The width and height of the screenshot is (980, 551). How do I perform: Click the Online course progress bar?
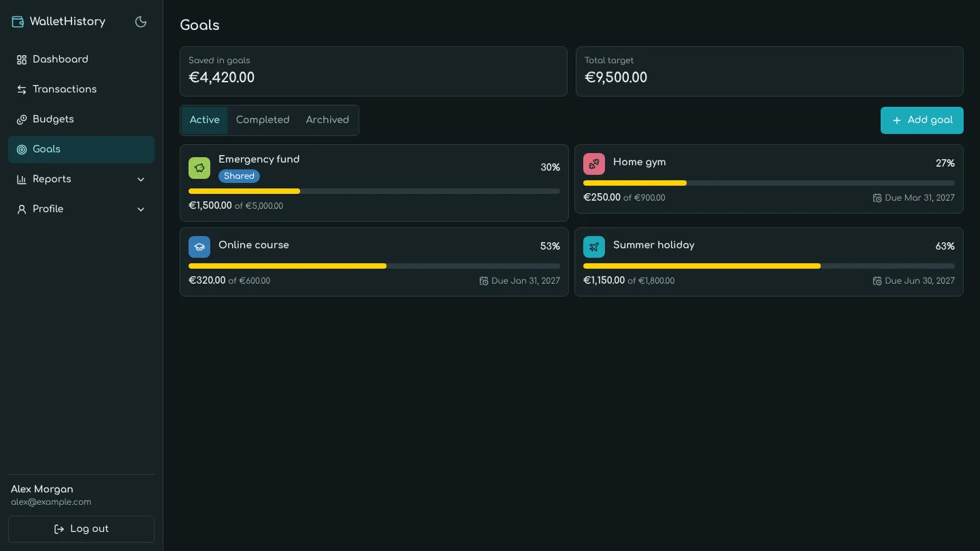click(374, 266)
